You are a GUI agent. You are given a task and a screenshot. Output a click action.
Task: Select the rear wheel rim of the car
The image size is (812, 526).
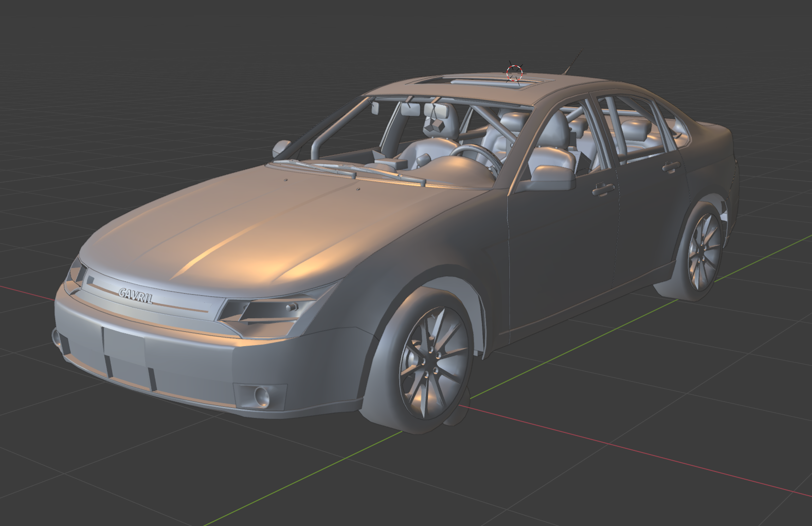705,251
